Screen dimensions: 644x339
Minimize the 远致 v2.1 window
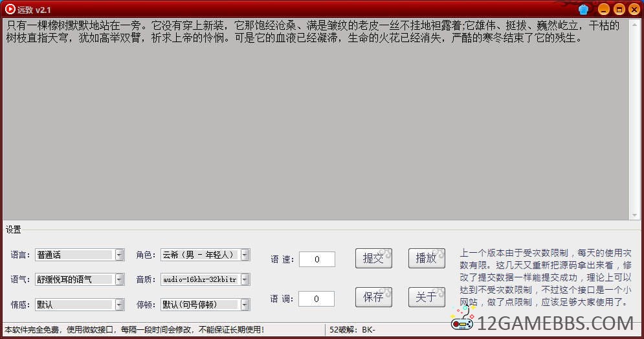(x=603, y=9)
